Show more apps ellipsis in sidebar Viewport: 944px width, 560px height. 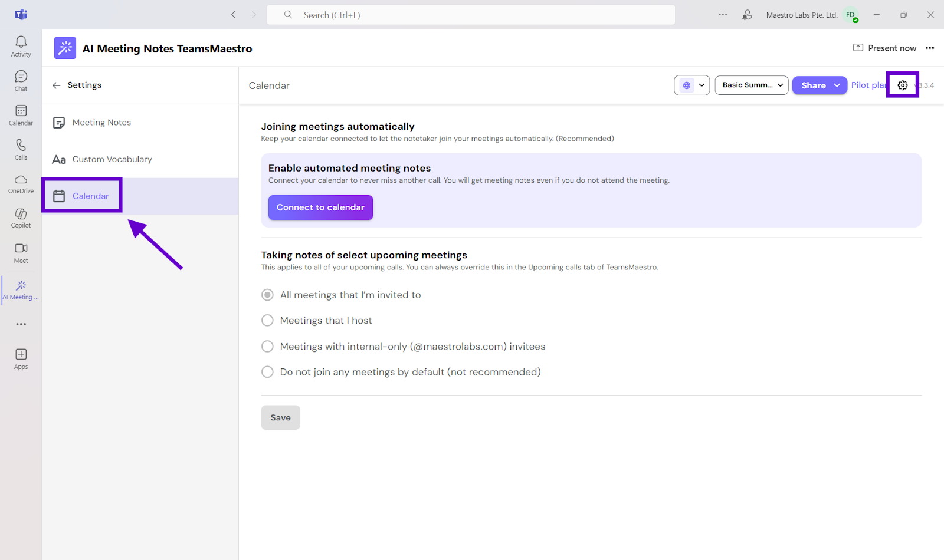tap(21, 324)
